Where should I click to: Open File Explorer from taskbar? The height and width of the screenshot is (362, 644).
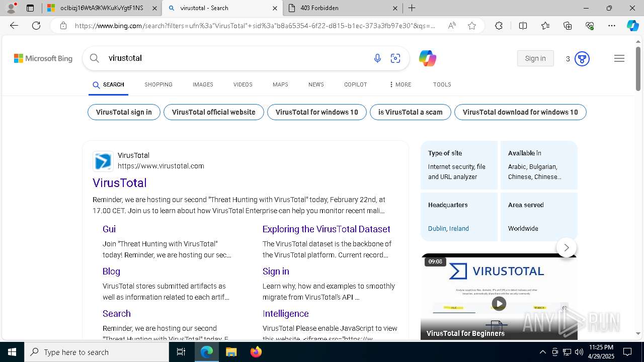tap(231, 352)
